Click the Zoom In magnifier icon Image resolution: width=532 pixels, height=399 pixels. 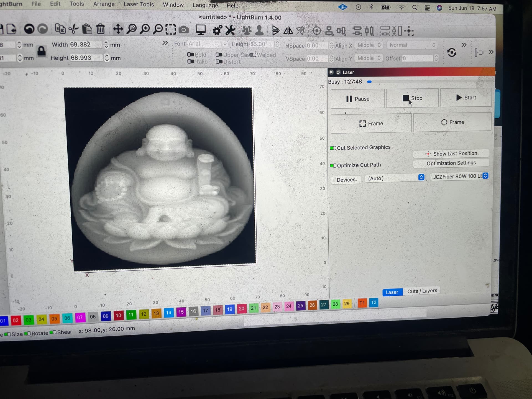coord(145,29)
